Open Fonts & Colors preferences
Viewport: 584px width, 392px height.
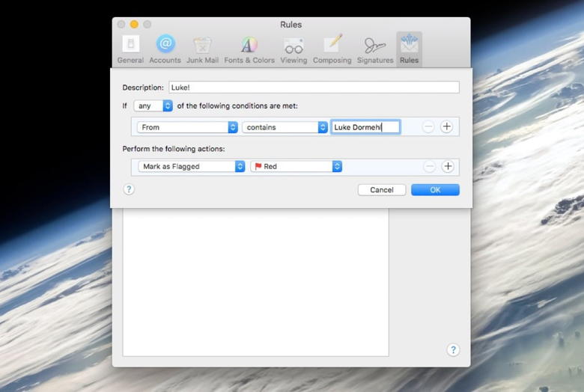coord(249,49)
